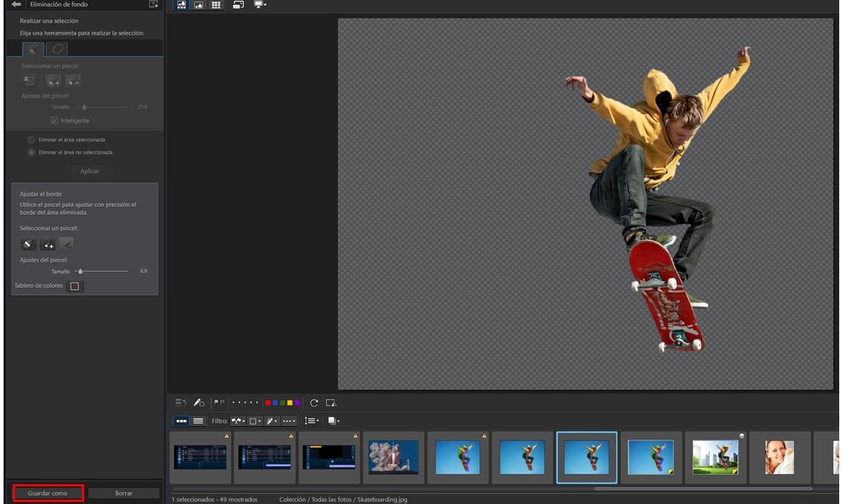Apply the red color label
Viewport: 847px width, 504px height.
(267, 403)
